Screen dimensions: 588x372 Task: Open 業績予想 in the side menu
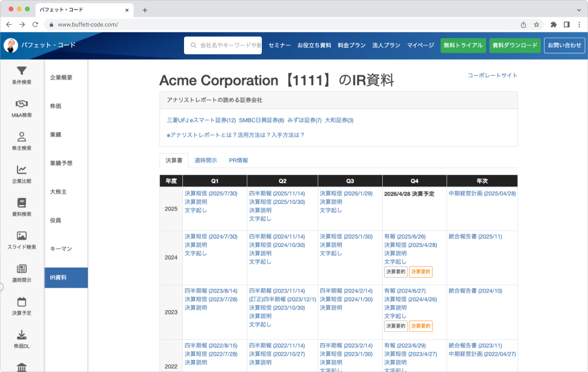pyautogui.click(x=61, y=163)
